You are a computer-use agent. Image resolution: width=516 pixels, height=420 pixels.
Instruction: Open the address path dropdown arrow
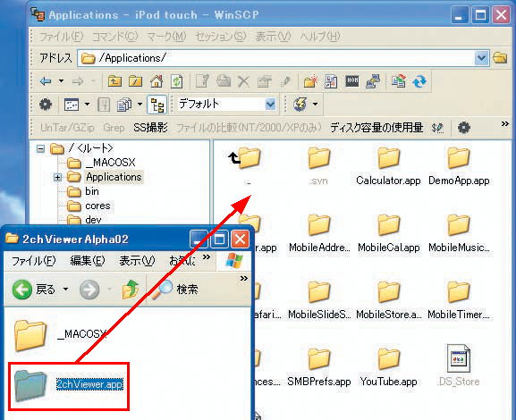coord(481,58)
